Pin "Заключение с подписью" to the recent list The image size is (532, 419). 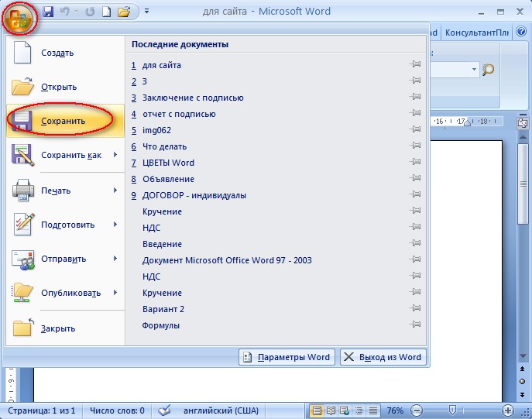414,98
